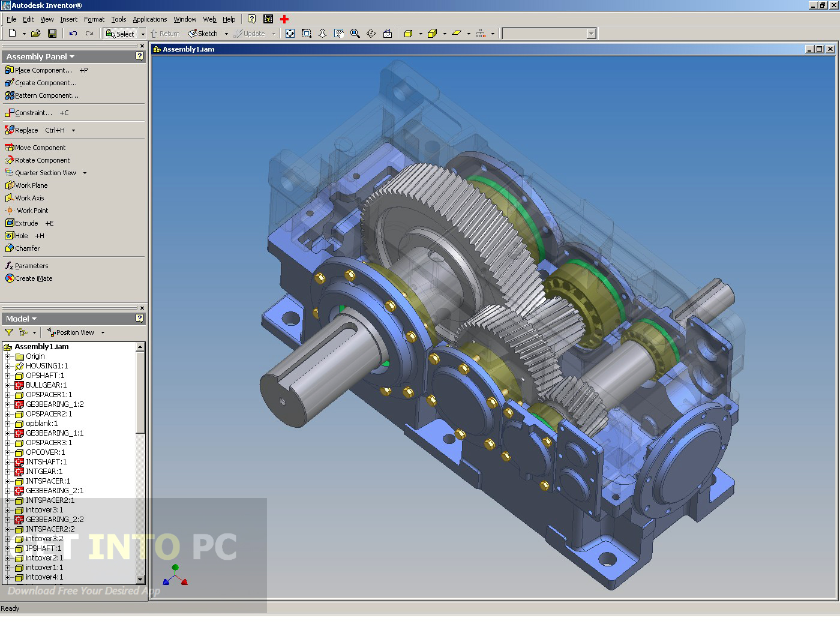The width and height of the screenshot is (840, 630).
Task: Open the Parameters fx tool
Action: click(x=26, y=266)
